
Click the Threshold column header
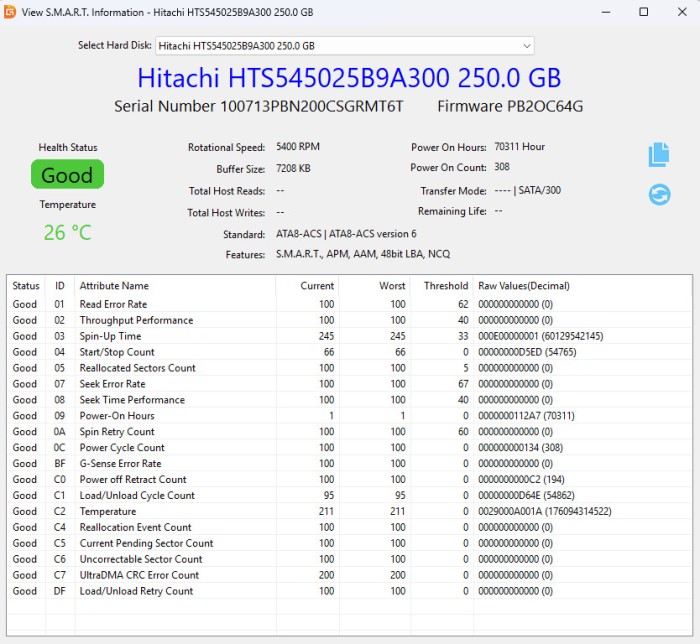[442, 286]
